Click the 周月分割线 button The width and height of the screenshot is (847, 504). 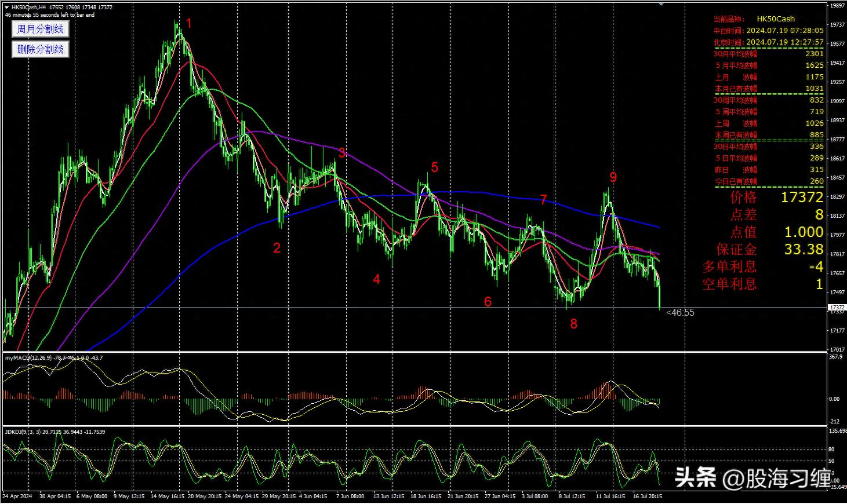click(41, 29)
